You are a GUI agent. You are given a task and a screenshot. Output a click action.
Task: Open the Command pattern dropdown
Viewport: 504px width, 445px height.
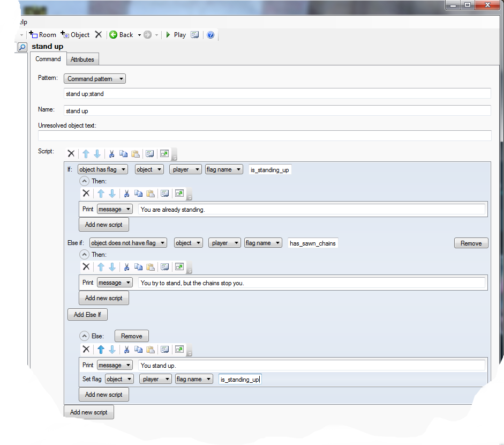point(94,79)
